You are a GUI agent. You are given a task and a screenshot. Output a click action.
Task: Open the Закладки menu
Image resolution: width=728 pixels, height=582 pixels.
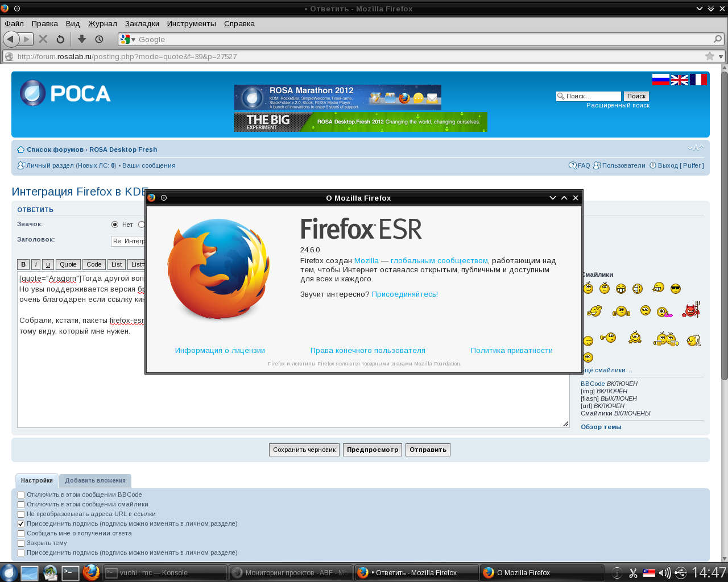[142, 23]
